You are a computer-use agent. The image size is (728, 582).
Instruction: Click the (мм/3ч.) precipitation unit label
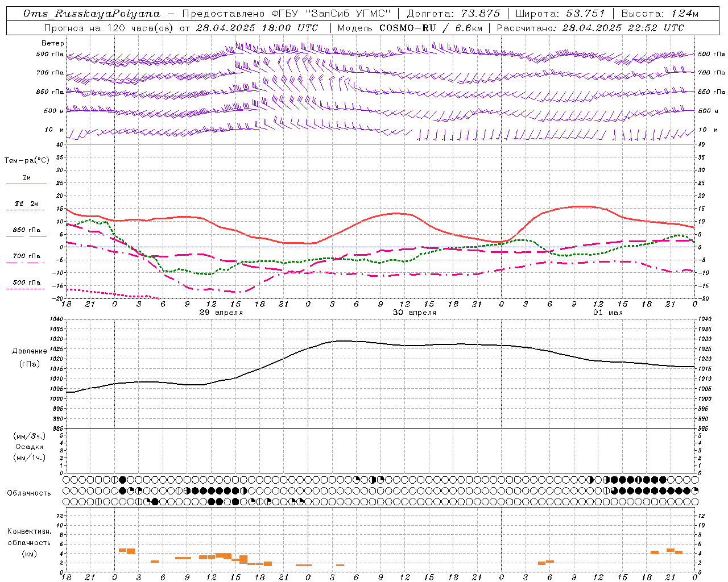pos(30,436)
